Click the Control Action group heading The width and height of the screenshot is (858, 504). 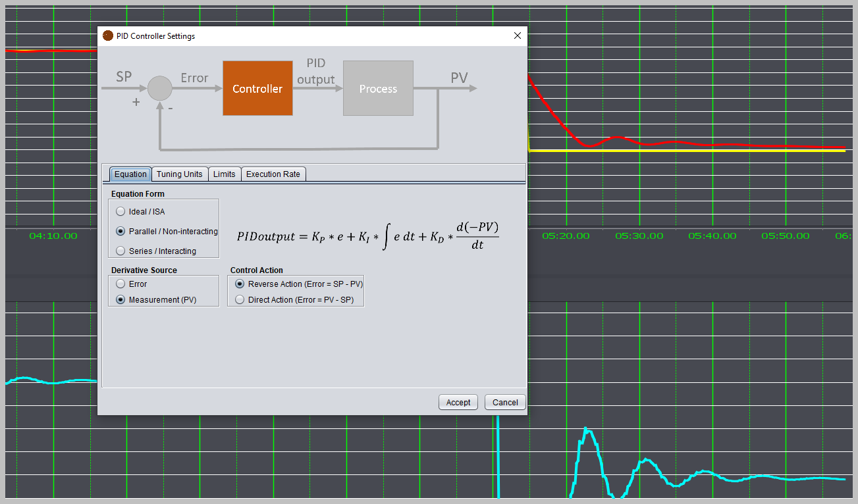click(257, 270)
